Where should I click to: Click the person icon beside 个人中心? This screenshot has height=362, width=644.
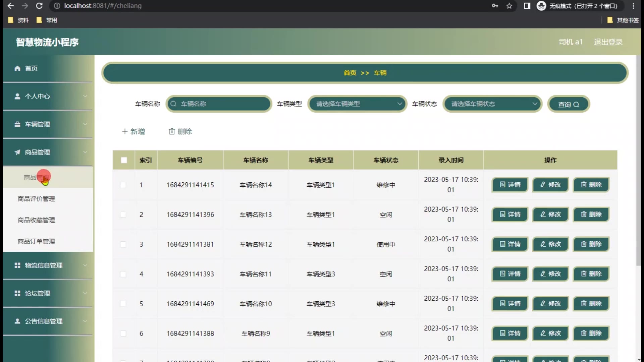pos(17,97)
